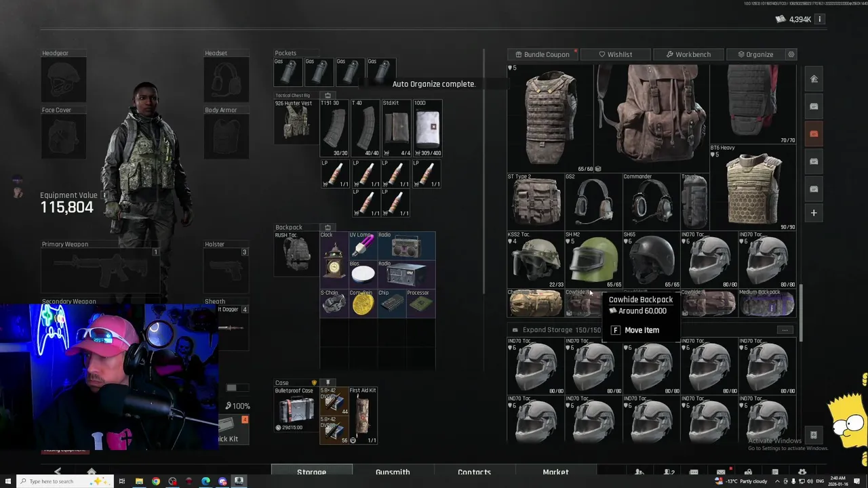Click the swap icon beside Tactical Chest Rig
This screenshot has width=868, height=488.
(328, 96)
